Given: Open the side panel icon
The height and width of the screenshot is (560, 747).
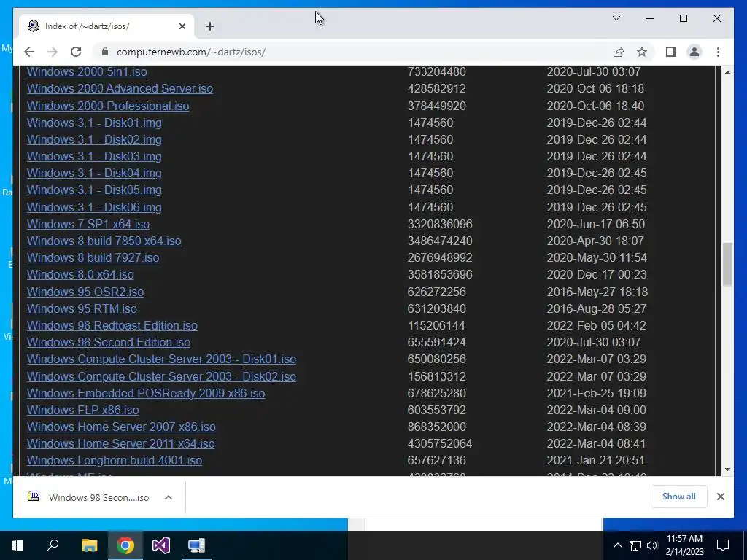Looking at the screenshot, I should tap(671, 52).
